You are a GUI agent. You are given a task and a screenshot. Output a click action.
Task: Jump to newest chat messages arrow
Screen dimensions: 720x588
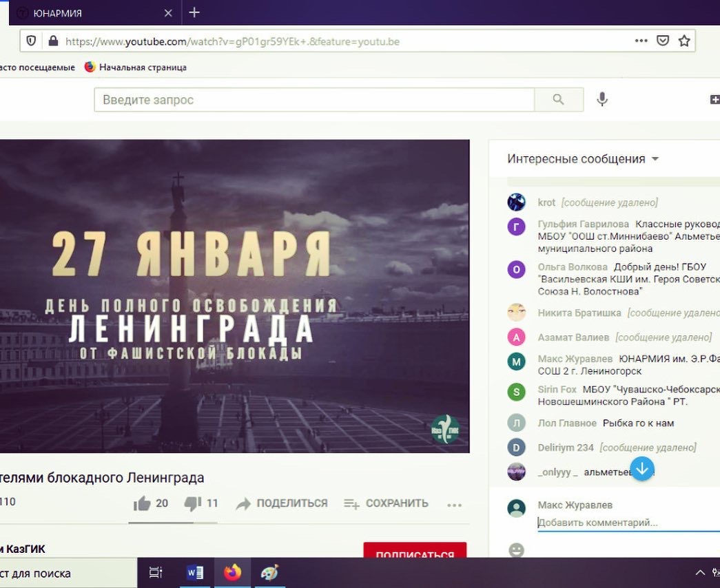point(642,469)
